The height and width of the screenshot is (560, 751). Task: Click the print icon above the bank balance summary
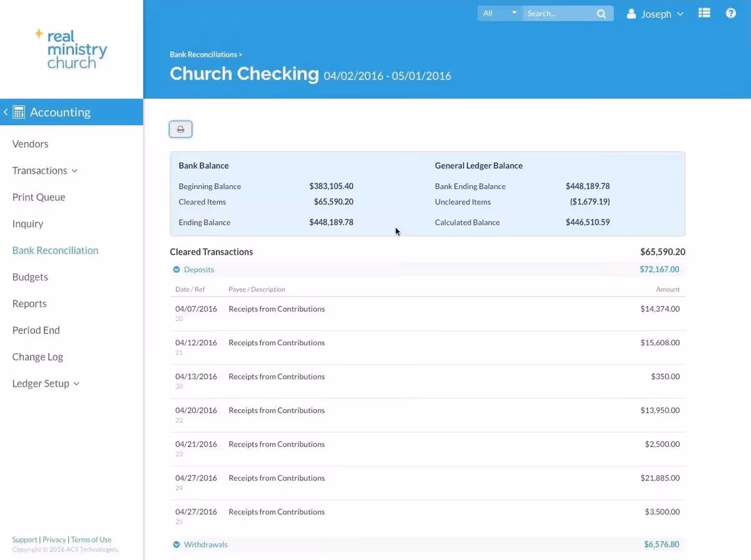(180, 129)
